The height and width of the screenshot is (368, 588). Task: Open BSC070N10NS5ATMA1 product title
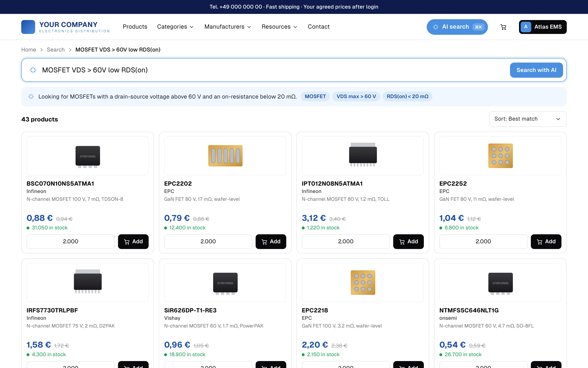[x=60, y=184]
